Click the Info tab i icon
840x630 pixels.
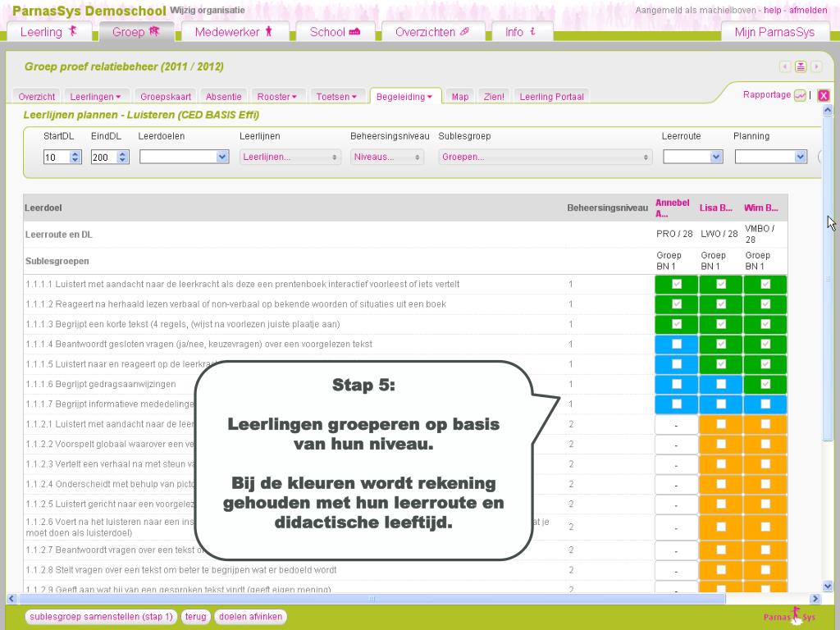click(532, 32)
